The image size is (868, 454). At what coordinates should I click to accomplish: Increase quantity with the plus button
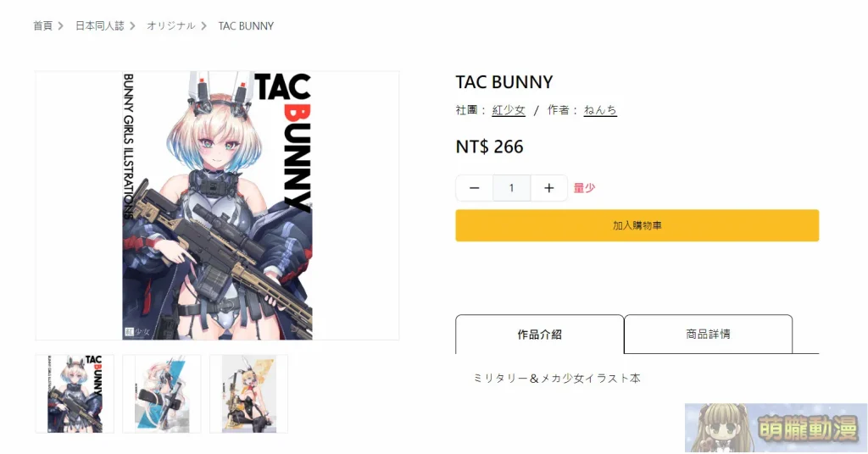click(x=548, y=188)
